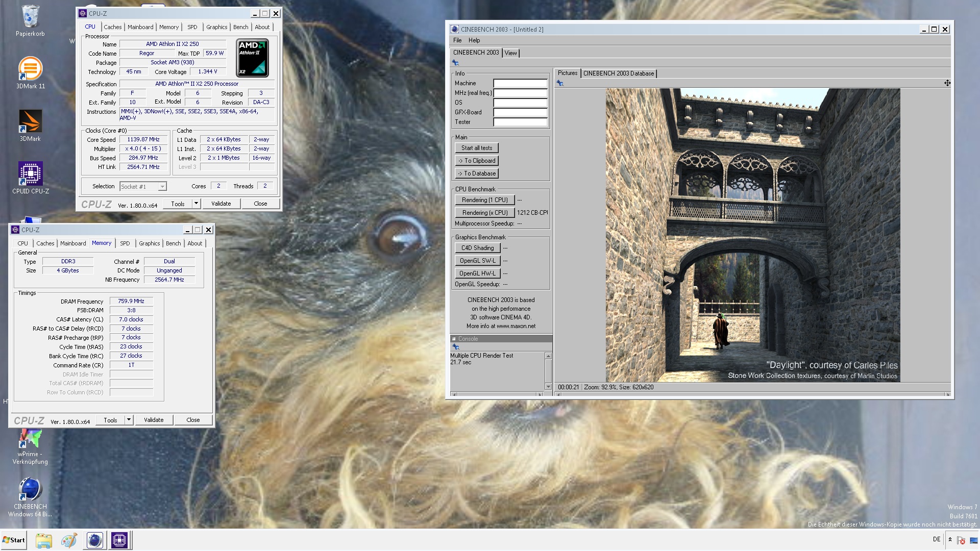The width and height of the screenshot is (980, 551).
Task: Run the OpenGL HW-L benchmark
Action: [x=478, y=273]
